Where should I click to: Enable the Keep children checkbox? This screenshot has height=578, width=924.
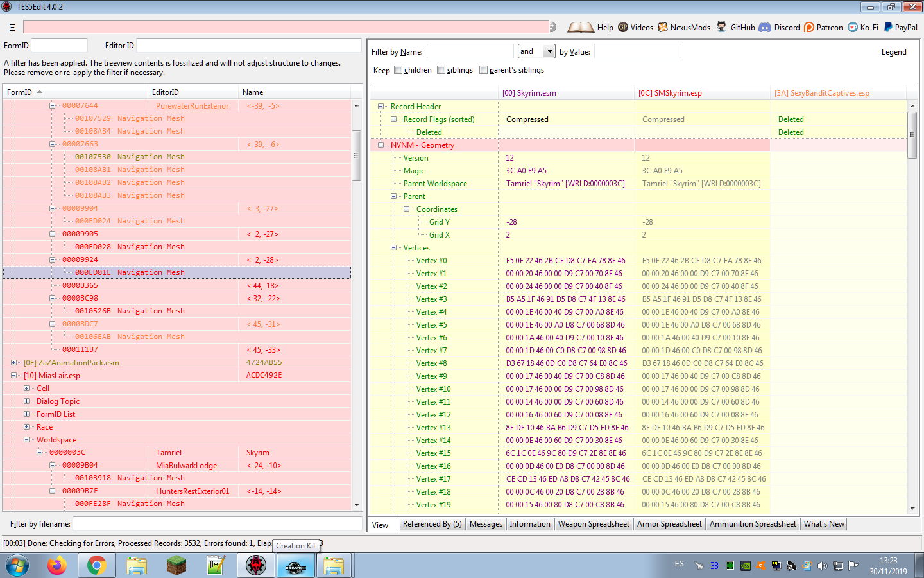tap(398, 70)
